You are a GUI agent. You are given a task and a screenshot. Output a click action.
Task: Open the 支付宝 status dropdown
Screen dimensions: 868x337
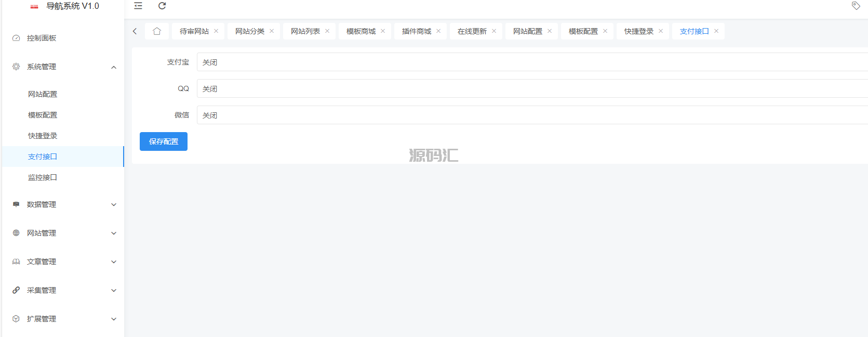pos(532,62)
